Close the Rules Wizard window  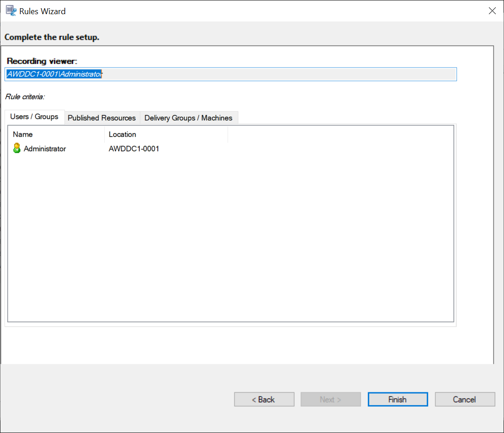492,11
